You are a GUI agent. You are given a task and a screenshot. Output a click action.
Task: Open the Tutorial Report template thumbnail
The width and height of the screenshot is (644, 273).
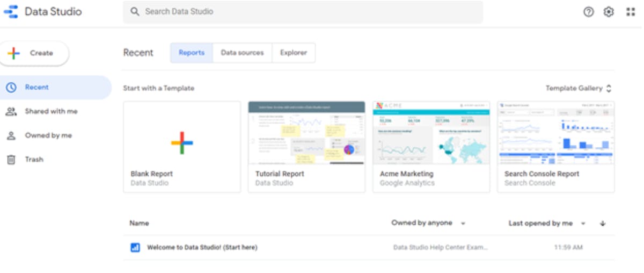[x=306, y=133]
